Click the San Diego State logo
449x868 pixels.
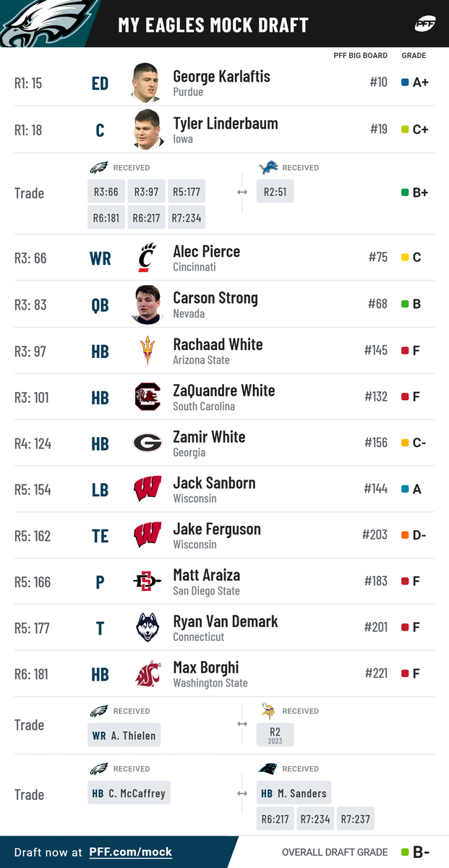147,582
